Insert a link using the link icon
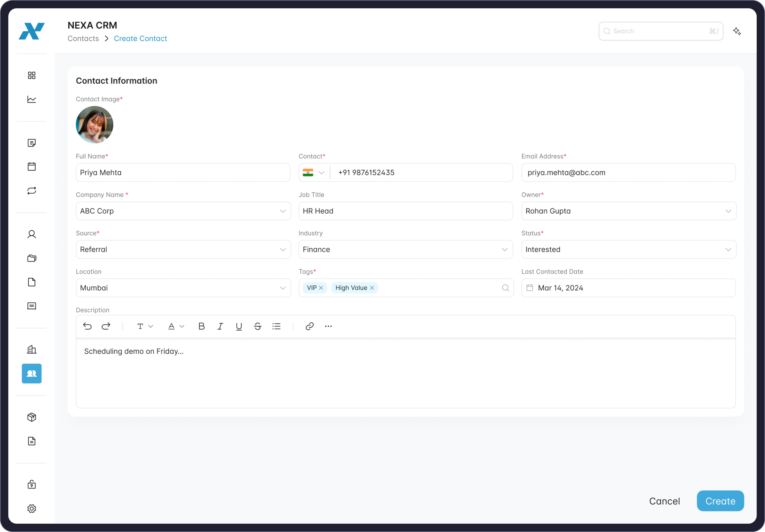 tap(310, 326)
